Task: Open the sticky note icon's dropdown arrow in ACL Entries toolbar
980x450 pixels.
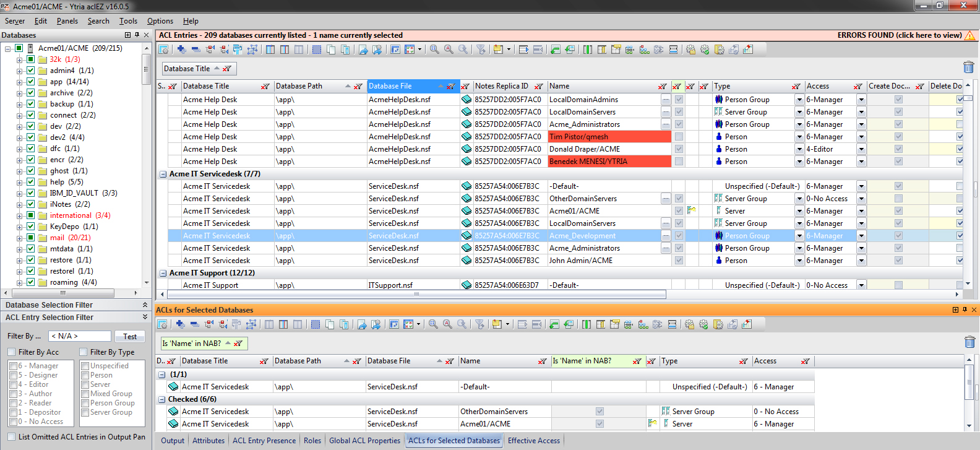Action: coord(509,50)
